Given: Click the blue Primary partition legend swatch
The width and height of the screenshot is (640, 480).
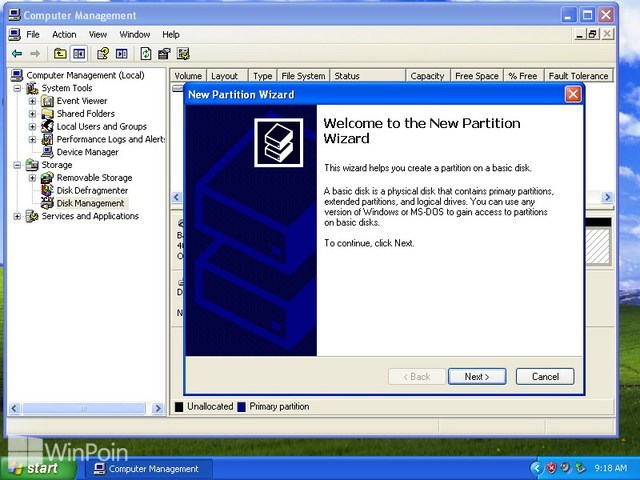Looking at the screenshot, I should coord(241,407).
